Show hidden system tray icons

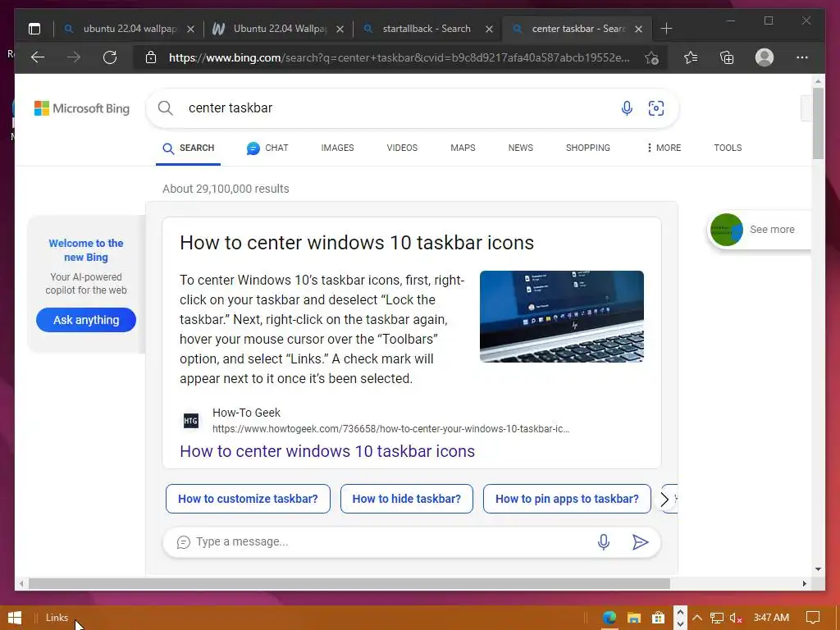(x=697, y=618)
